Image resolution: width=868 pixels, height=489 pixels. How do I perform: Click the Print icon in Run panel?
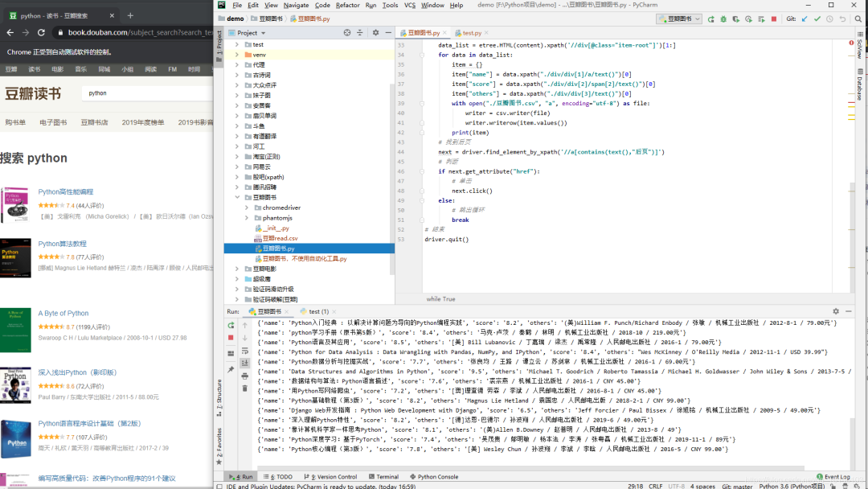point(244,376)
